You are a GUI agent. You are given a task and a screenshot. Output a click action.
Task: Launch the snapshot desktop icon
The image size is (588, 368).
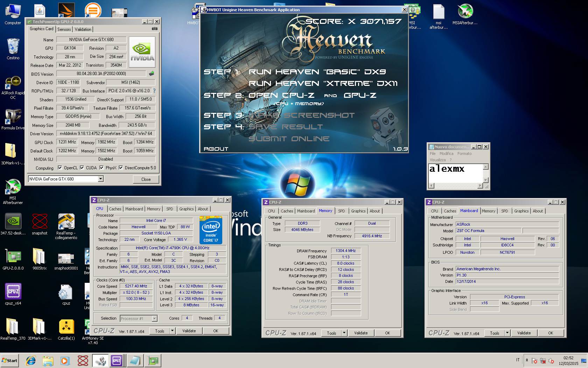pos(40,224)
